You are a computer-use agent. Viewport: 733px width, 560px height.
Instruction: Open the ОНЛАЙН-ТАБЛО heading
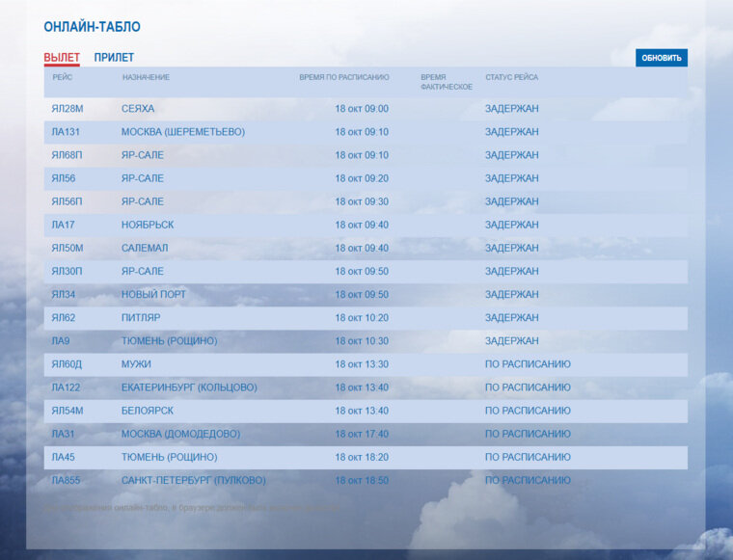point(92,27)
